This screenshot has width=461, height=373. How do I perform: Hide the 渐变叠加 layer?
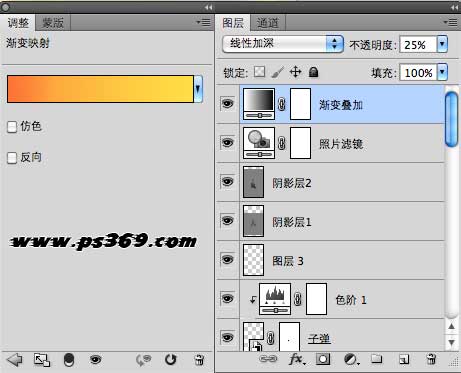228,104
